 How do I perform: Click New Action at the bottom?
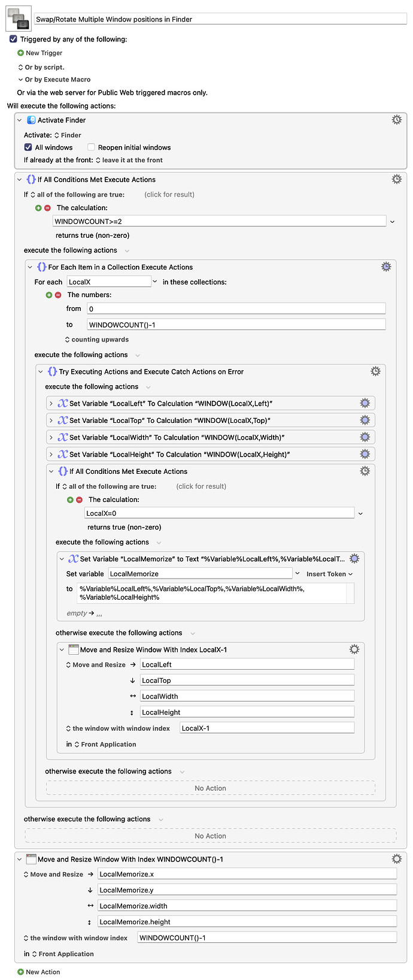[x=38, y=972]
